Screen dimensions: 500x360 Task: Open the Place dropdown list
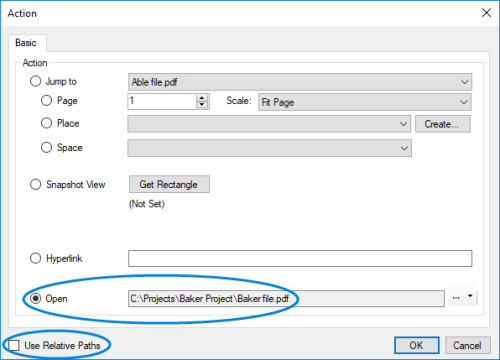(x=269, y=124)
